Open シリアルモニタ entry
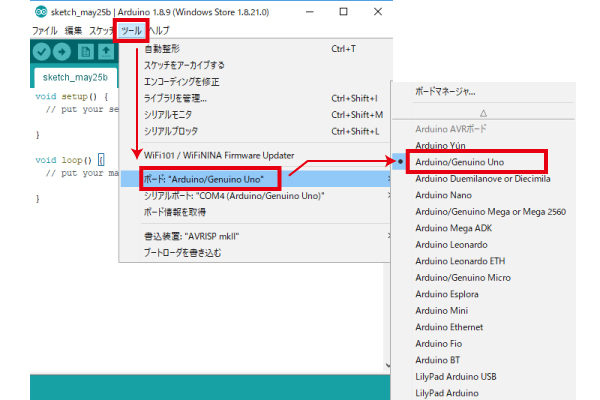The image size is (600, 400). [x=256, y=115]
